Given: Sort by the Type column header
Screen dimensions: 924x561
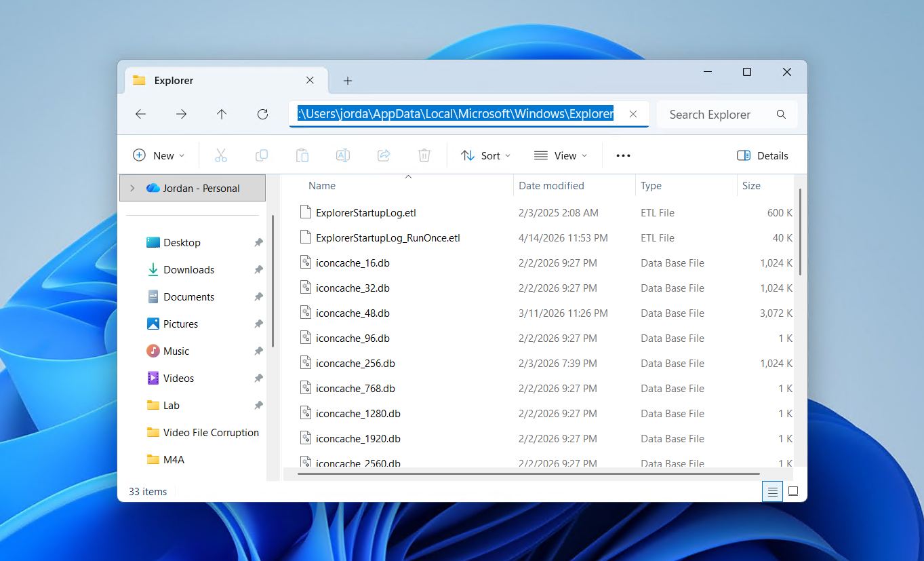Looking at the screenshot, I should [651, 185].
